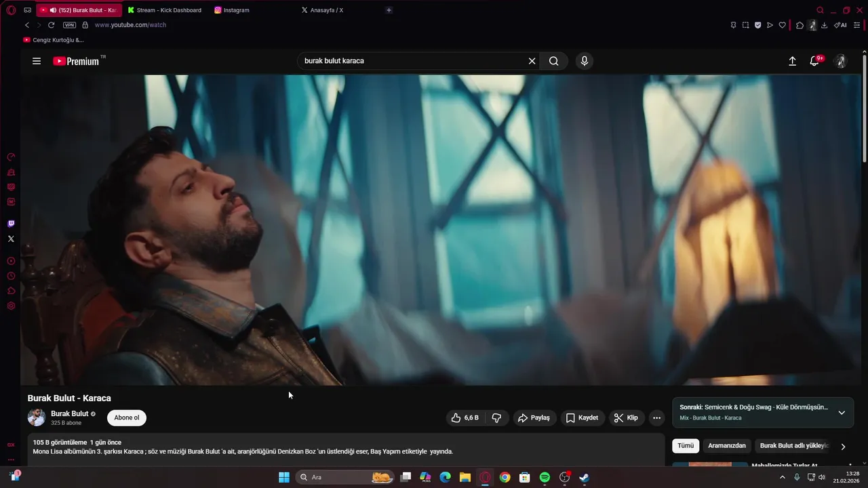
Task: Click the video player to pause
Action: [x=441, y=230]
